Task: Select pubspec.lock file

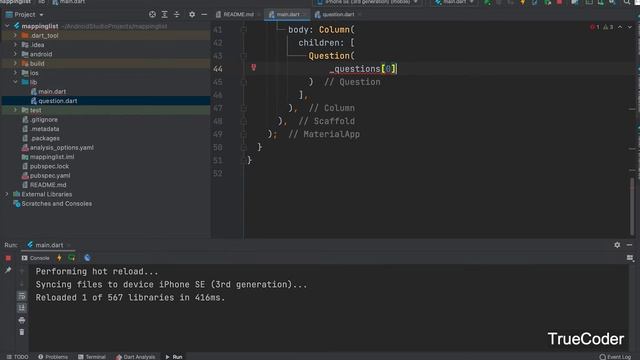Action: 49,166
